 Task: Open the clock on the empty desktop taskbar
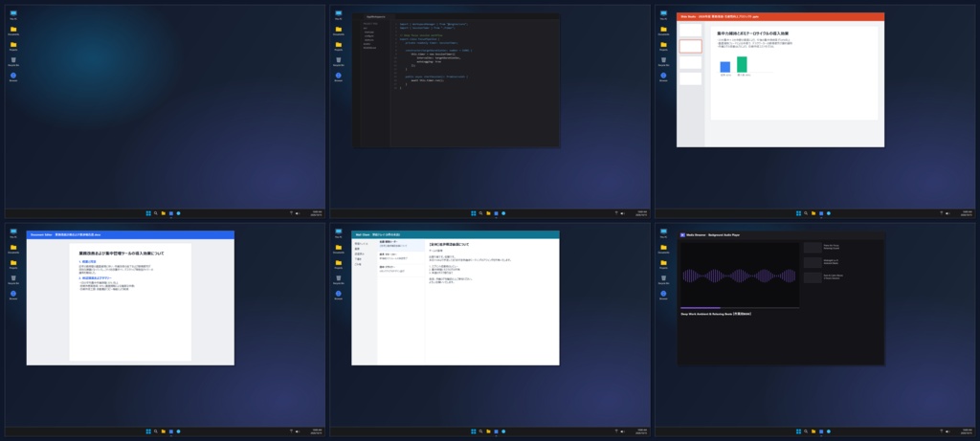[x=317, y=213]
